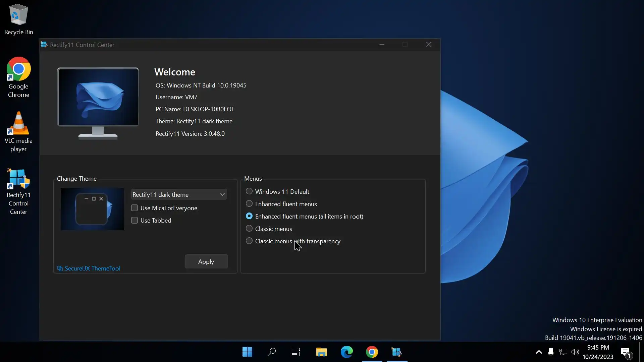Select the Windows 11 Default menus option

pos(249,191)
